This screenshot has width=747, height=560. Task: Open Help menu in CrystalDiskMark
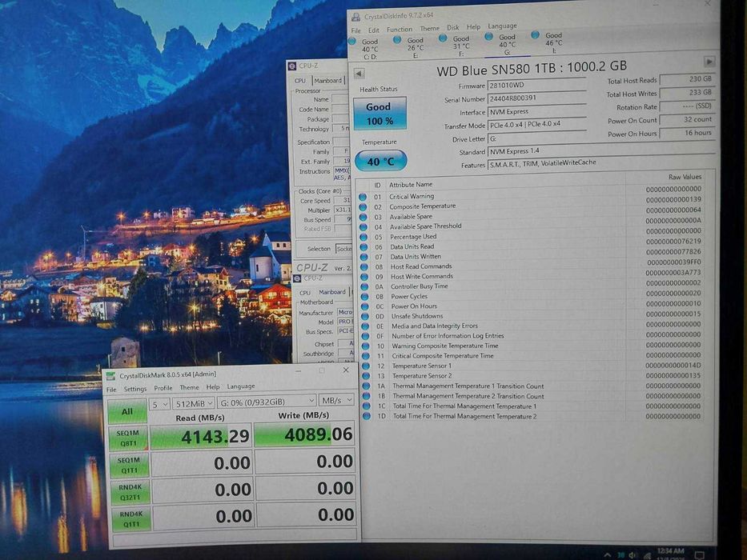click(x=213, y=386)
